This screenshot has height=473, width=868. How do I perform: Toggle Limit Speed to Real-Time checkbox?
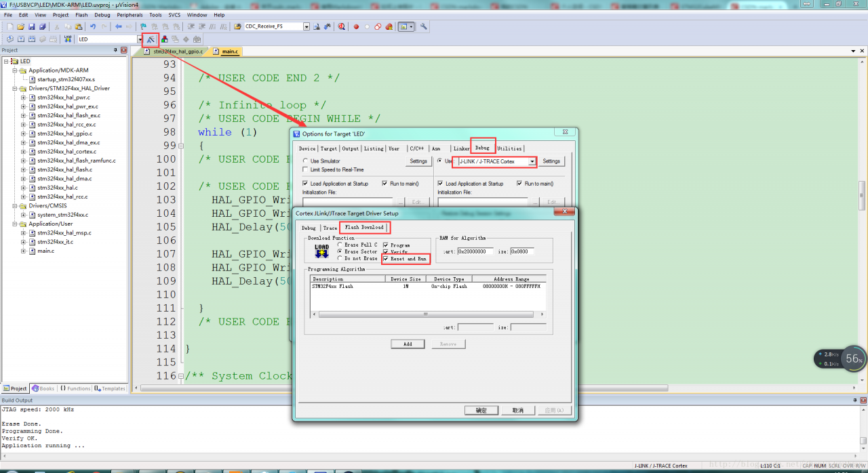click(x=305, y=169)
